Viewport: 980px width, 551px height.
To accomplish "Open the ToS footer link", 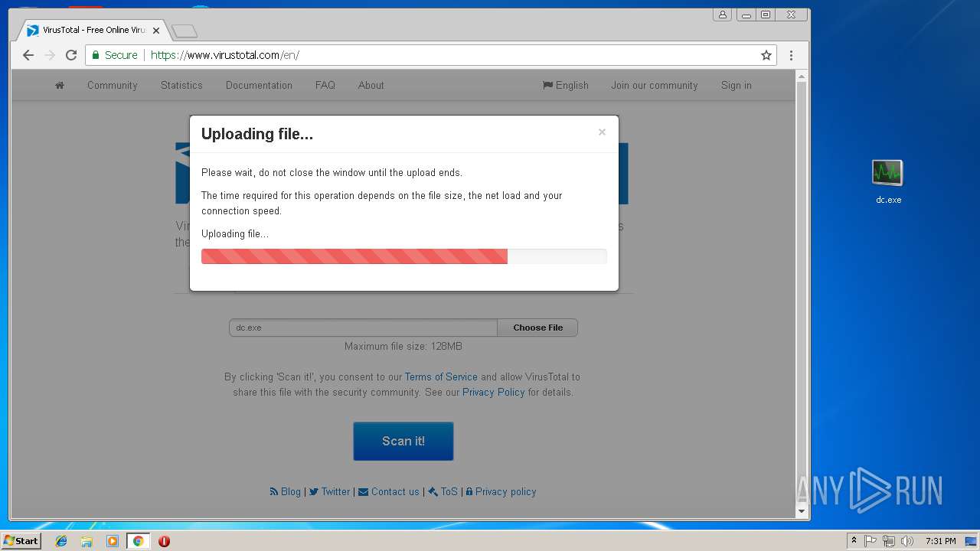I will (443, 491).
